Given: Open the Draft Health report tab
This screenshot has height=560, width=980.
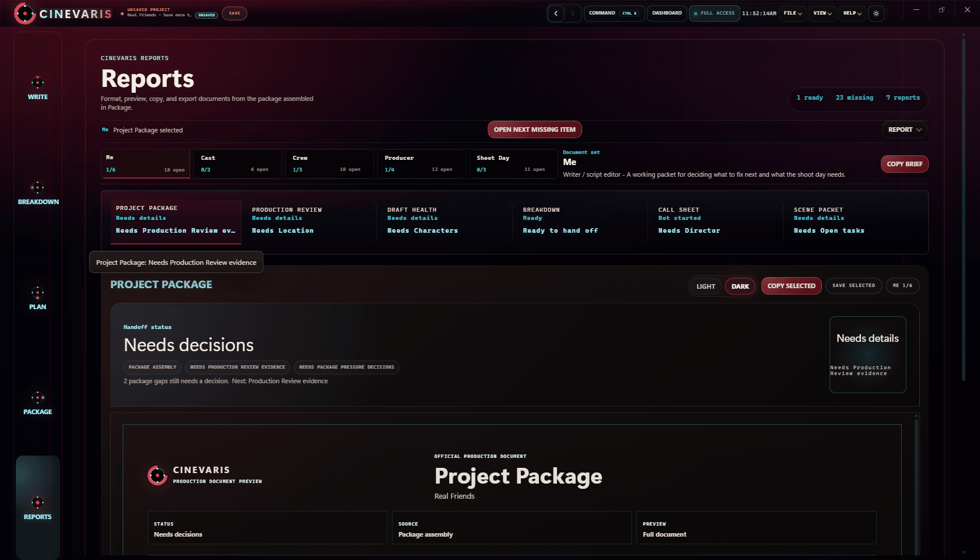Looking at the screenshot, I should coord(446,222).
